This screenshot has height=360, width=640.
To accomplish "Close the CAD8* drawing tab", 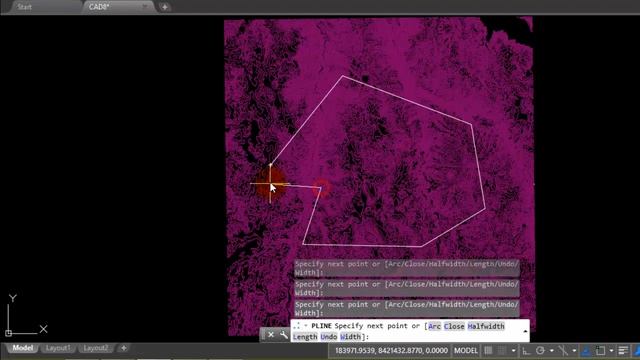I will pos(145,6).
